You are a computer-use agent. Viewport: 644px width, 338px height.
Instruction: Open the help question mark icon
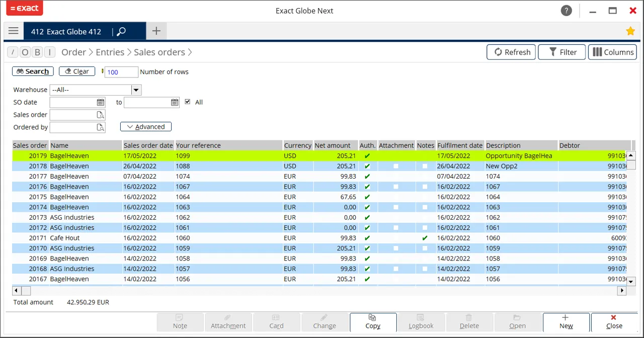click(x=566, y=11)
